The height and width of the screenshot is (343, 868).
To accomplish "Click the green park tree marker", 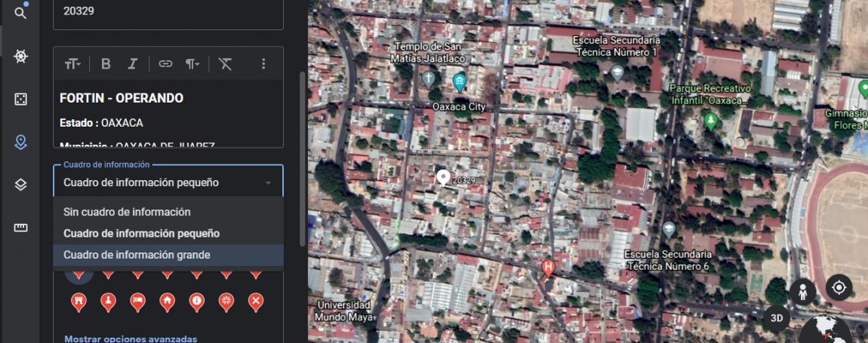I will coord(711,120).
